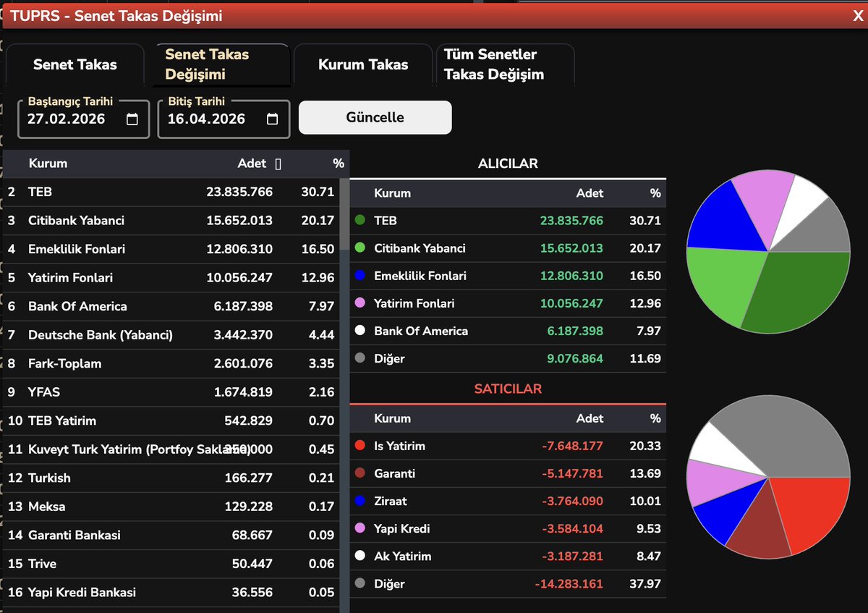Click the TEB dark green legend dot
868x613 pixels.
pos(359,221)
